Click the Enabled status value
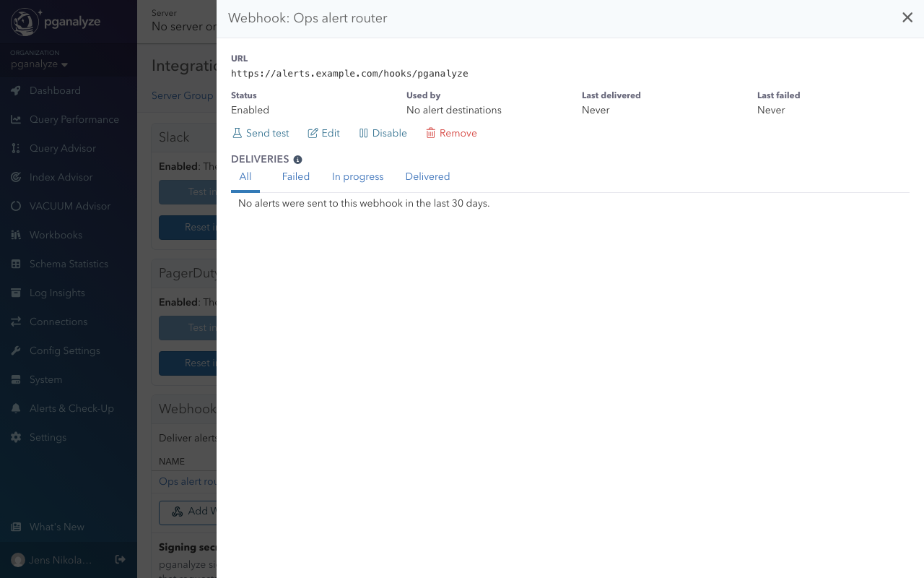This screenshot has height=578, width=924. point(250,110)
